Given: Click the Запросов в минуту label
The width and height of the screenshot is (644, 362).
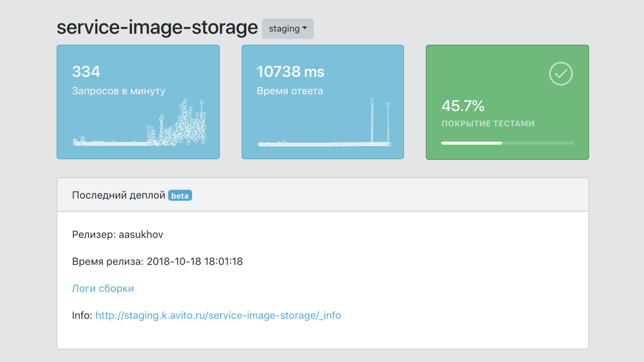Looking at the screenshot, I should click(x=119, y=91).
